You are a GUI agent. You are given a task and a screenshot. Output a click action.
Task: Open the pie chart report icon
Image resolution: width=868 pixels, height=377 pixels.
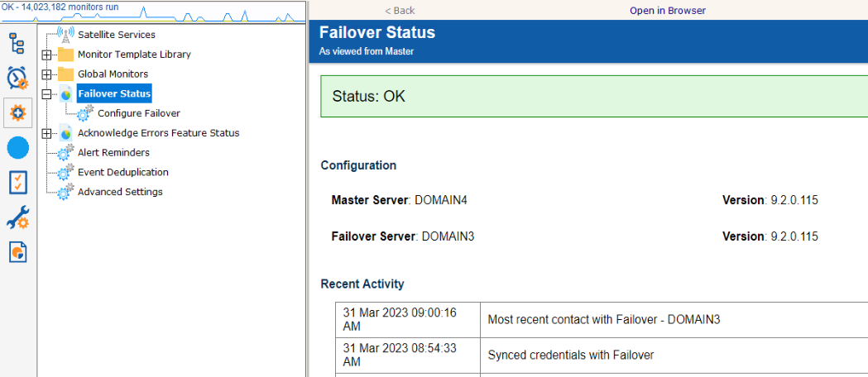pos(17,252)
